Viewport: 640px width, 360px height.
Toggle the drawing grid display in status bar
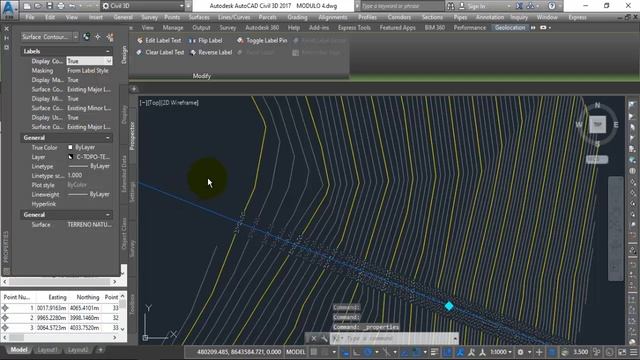[314, 352]
